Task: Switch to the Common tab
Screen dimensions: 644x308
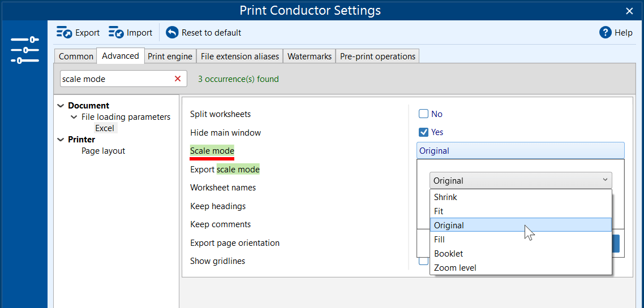Action: click(76, 57)
